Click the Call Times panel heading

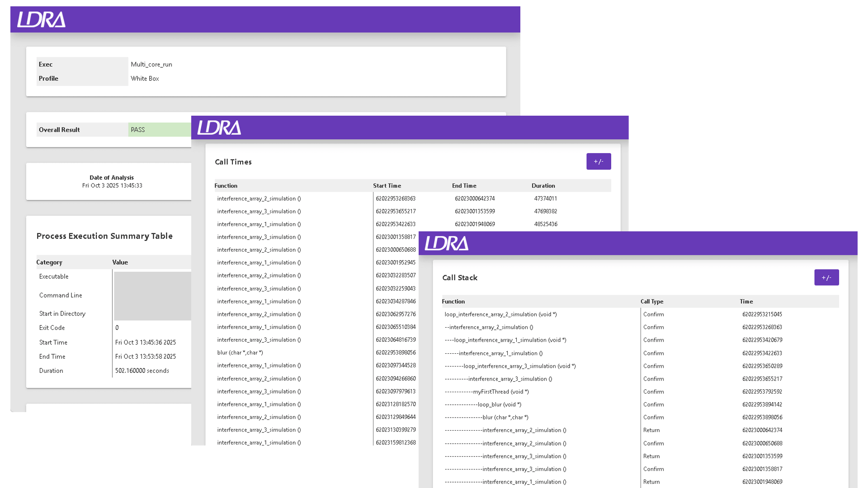pyautogui.click(x=233, y=162)
